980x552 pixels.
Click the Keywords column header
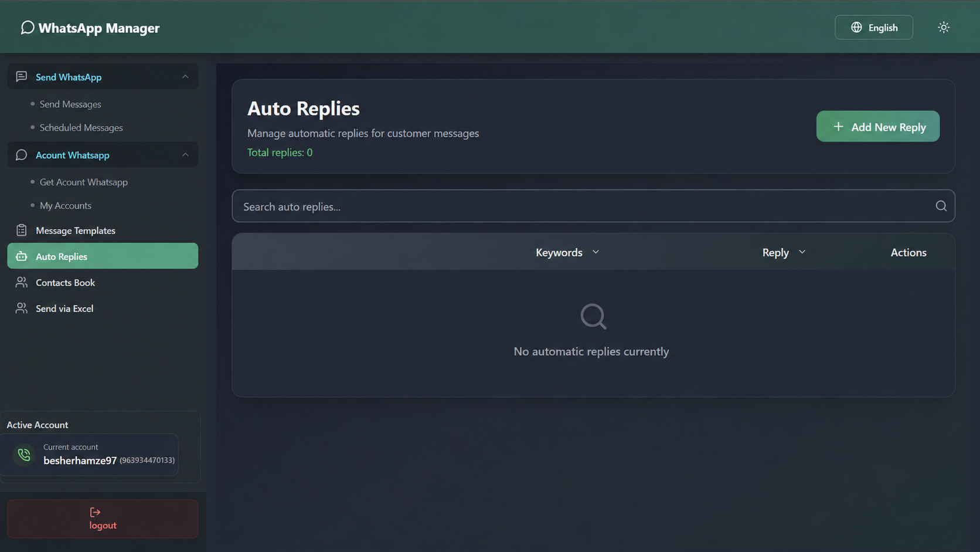(x=559, y=252)
